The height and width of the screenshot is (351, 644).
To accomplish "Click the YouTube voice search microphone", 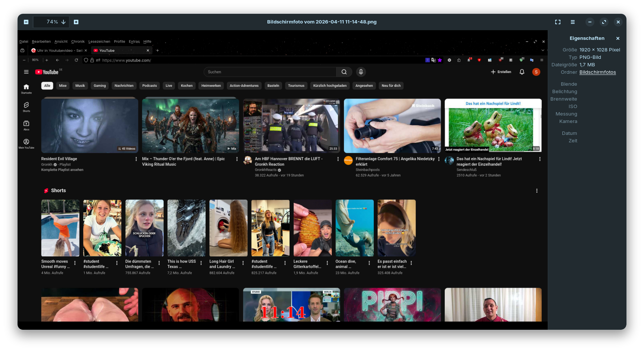I will click(361, 72).
